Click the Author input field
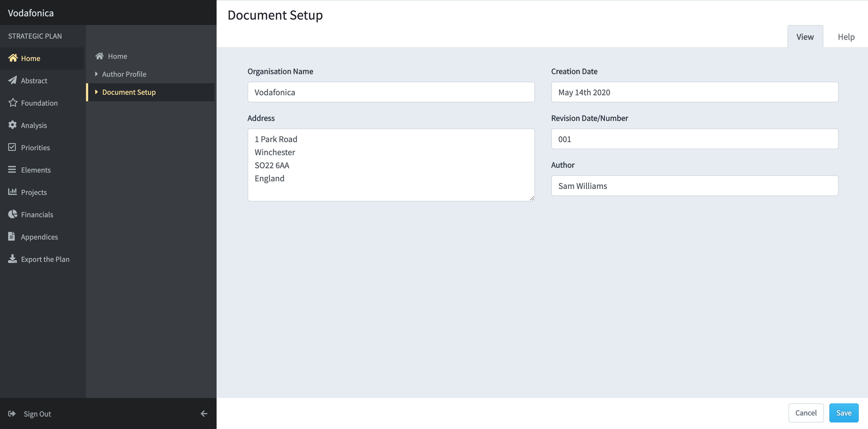868x429 pixels. pyautogui.click(x=694, y=186)
